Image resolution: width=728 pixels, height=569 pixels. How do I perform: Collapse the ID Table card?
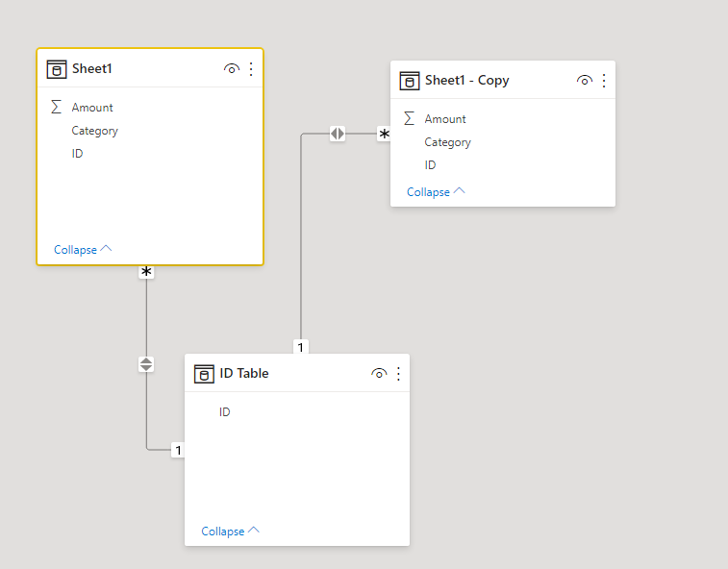[230, 531]
